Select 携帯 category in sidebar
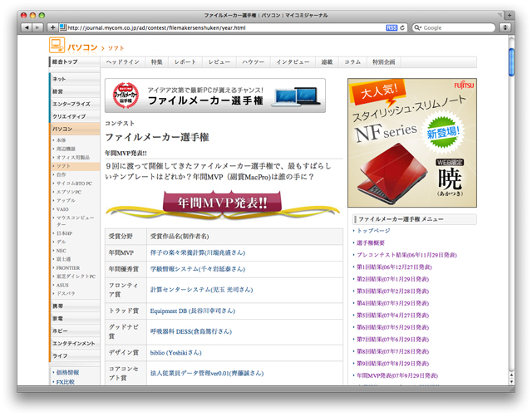This screenshot has height=416, width=532. 75,306
